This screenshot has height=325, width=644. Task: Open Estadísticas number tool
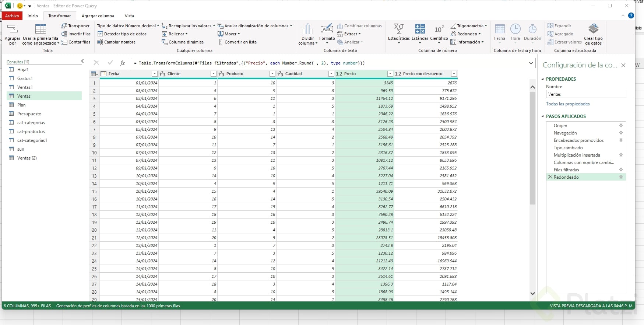tap(399, 34)
